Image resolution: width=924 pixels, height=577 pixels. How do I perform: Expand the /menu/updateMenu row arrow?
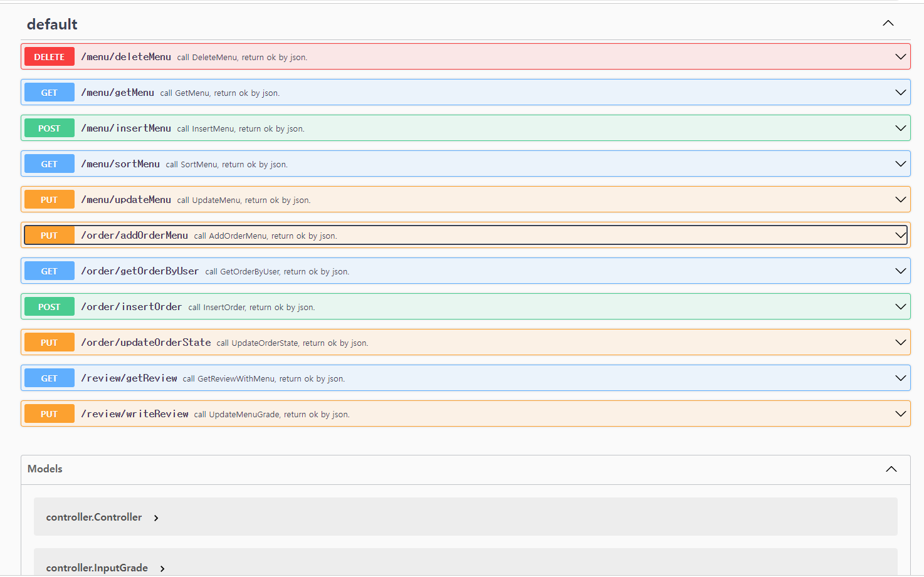click(x=901, y=200)
